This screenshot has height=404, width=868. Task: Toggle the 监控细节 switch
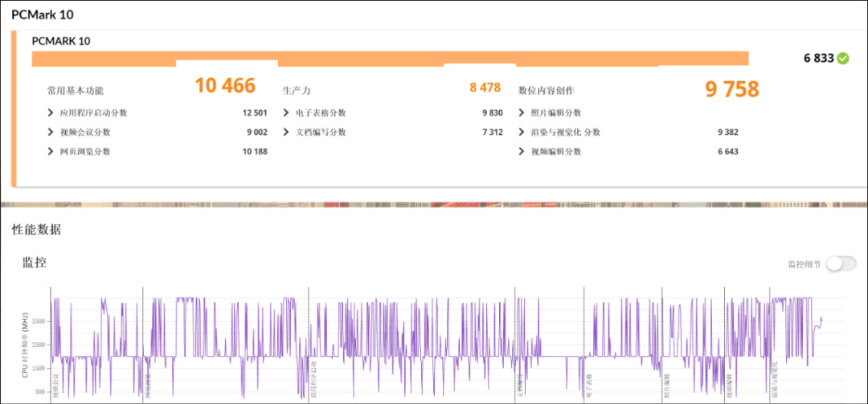point(841,264)
